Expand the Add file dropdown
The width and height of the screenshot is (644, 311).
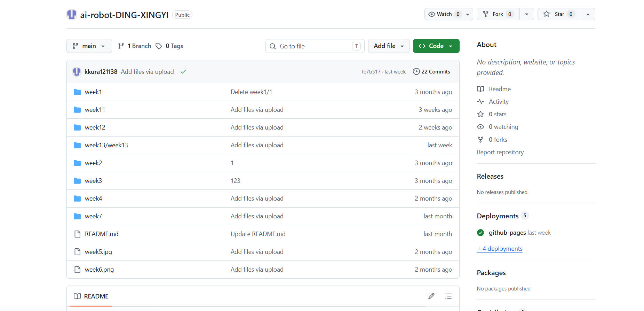pos(389,46)
